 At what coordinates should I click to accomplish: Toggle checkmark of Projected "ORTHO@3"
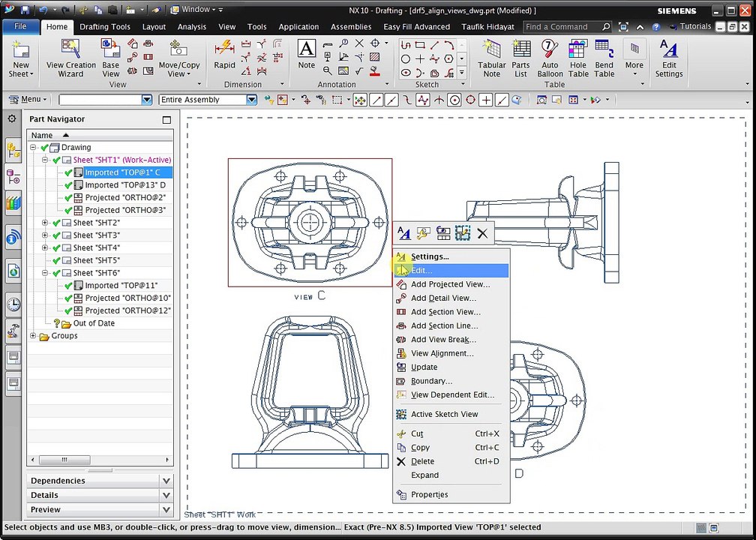coord(68,210)
